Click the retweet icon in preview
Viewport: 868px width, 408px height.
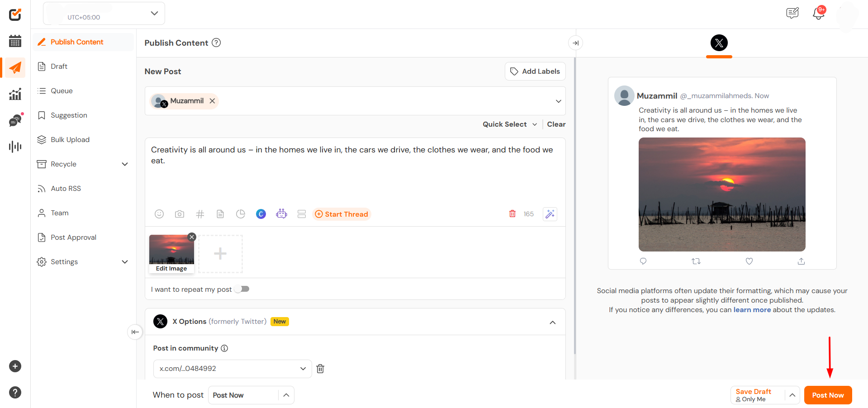696,261
